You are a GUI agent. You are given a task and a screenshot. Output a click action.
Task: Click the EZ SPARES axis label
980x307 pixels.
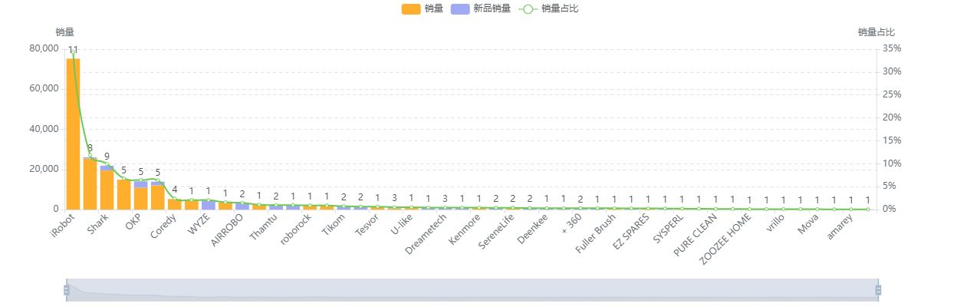(x=631, y=232)
